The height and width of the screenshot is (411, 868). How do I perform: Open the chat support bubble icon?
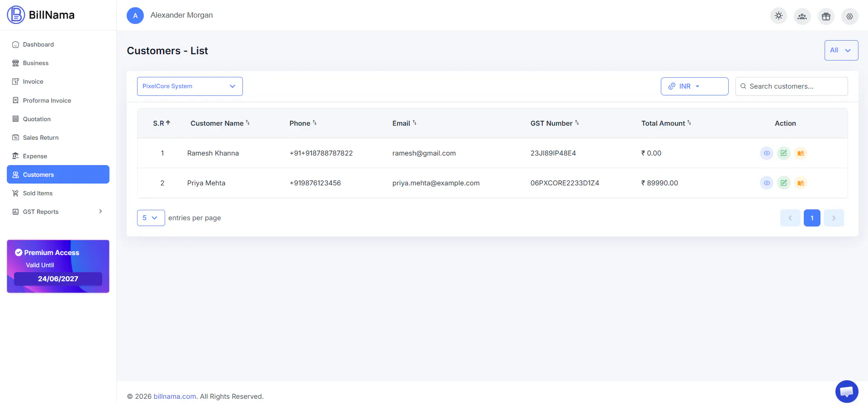point(847,392)
